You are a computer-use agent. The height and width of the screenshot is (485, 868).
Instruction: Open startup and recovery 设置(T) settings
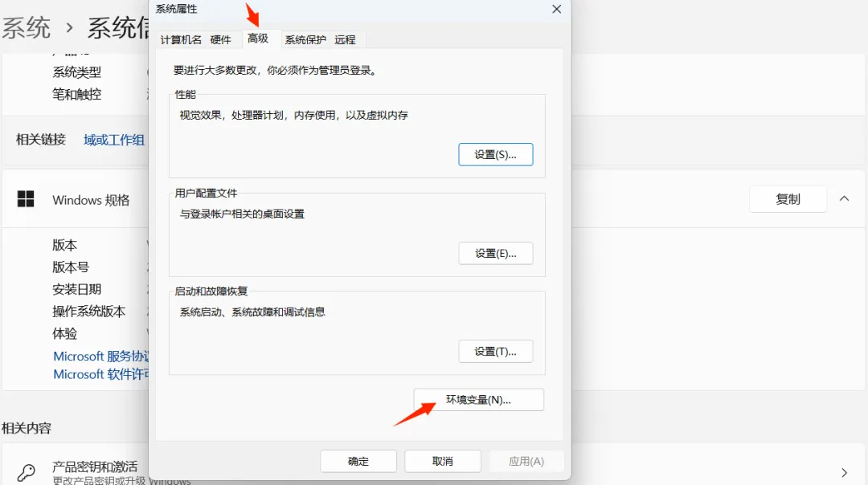(x=496, y=351)
